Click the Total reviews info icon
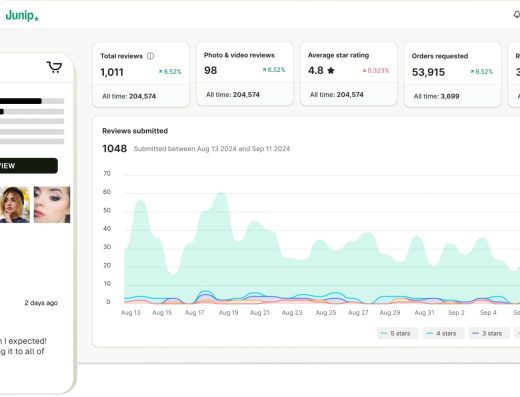 (x=150, y=56)
